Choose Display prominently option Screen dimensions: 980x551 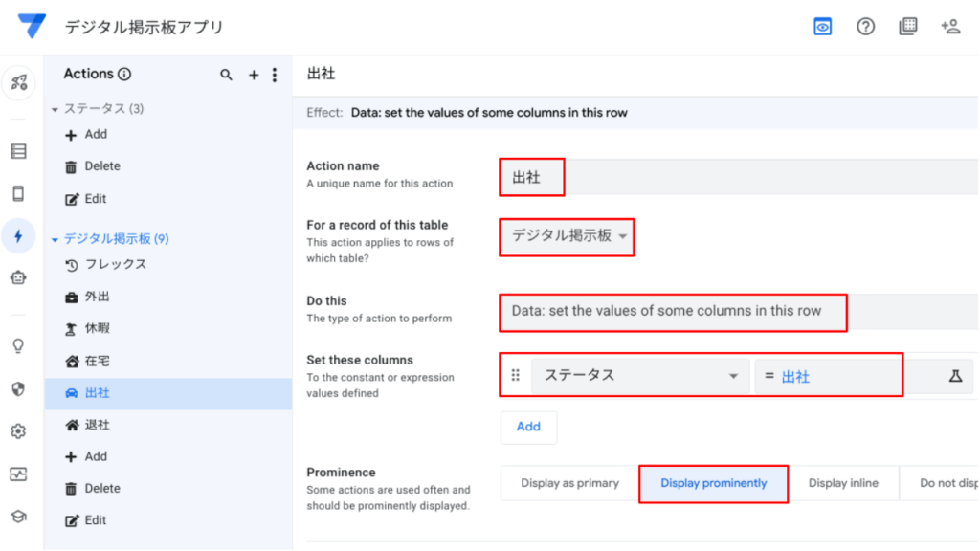713,483
